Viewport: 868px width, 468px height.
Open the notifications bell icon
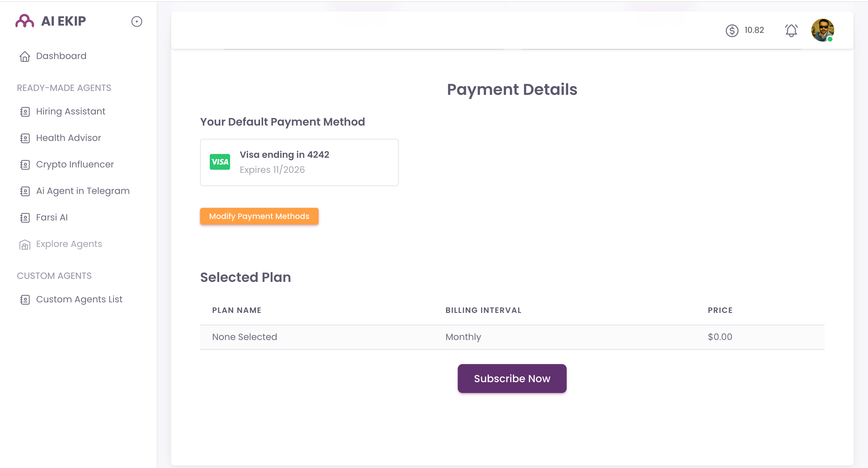(791, 30)
